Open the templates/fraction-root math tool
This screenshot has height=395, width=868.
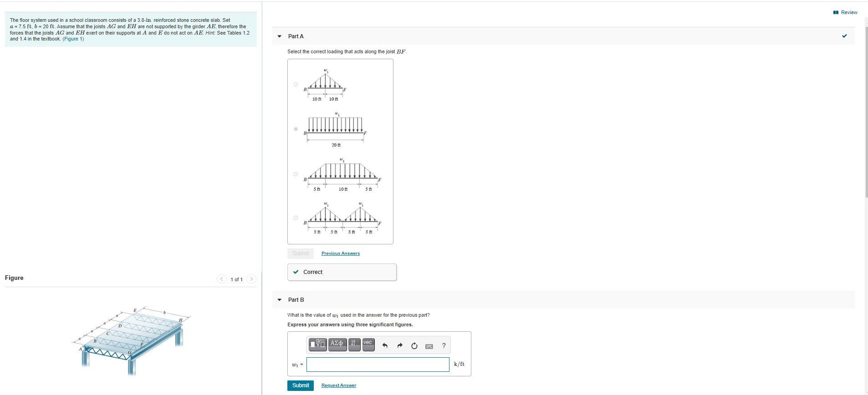pyautogui.click(x=318, y=344)
